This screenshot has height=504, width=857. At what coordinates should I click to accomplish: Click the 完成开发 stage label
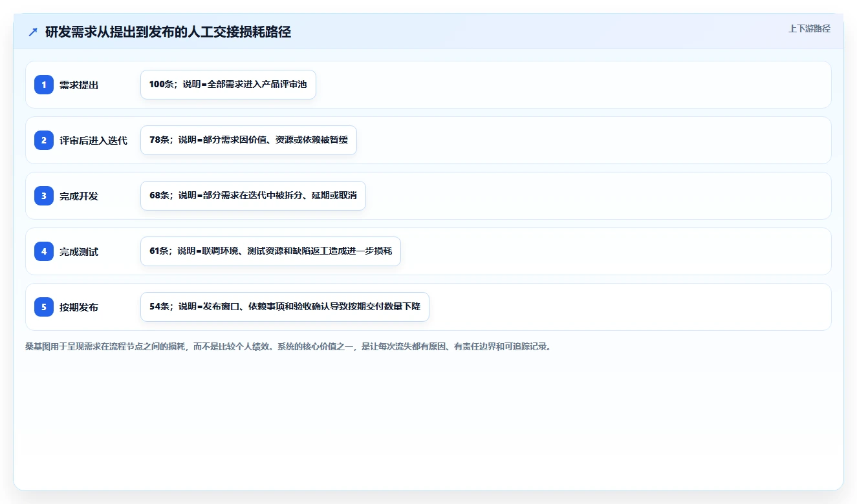tap(79, 196)
